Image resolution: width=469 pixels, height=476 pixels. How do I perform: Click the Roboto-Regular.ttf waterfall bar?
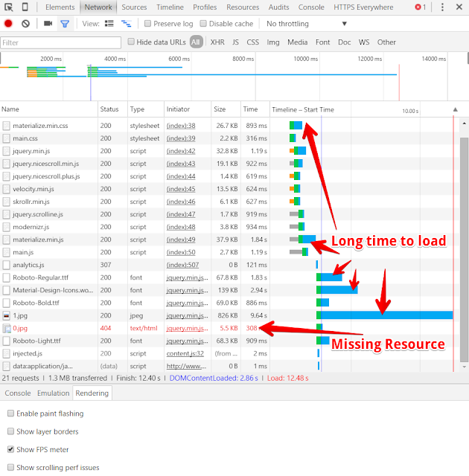click(x=329, y=277)
